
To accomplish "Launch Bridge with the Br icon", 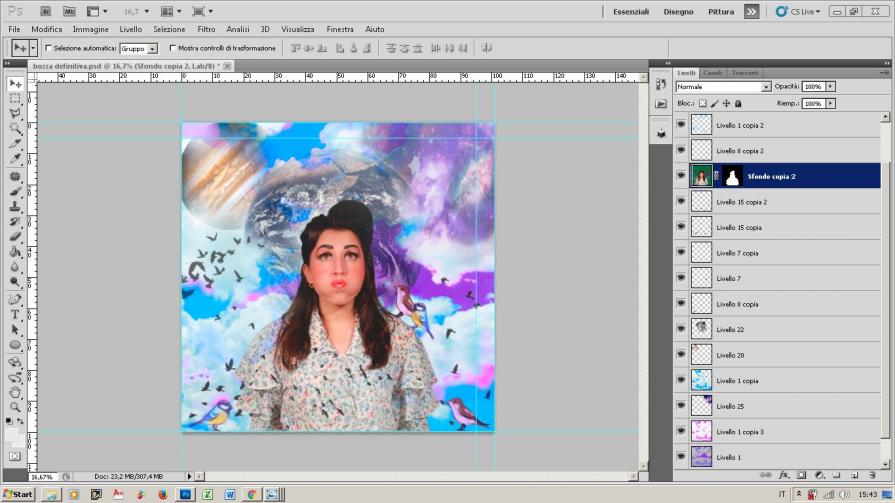I will [47, 11].
